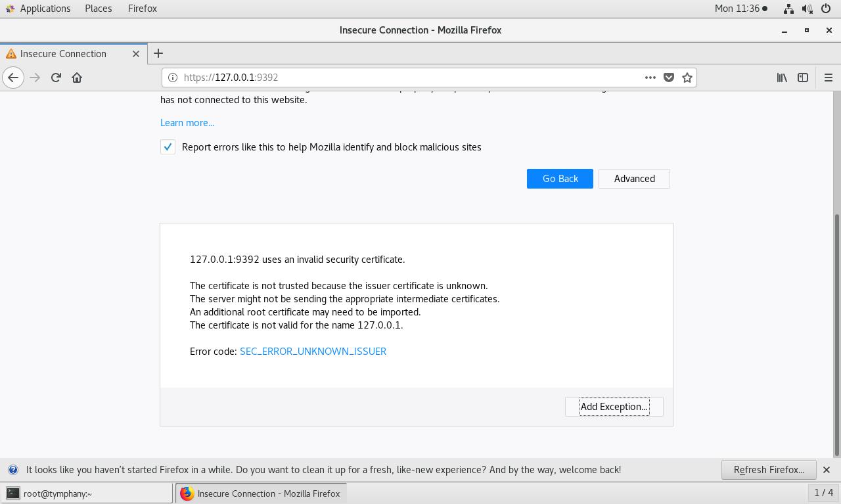Click Add Exception button
The width and height of the screenshot is (841, 504).
point(614,407)
